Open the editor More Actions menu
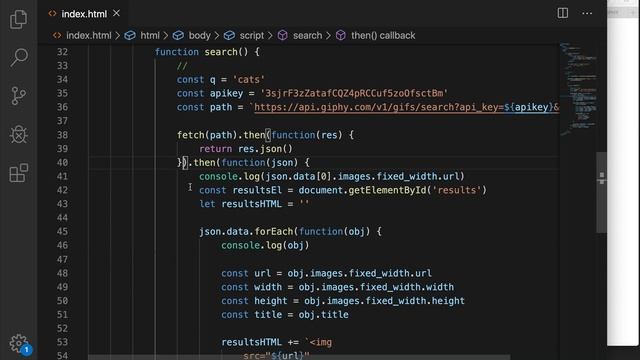Image resolution: width=640 pixels, height=360 pixels. (587, 13)
